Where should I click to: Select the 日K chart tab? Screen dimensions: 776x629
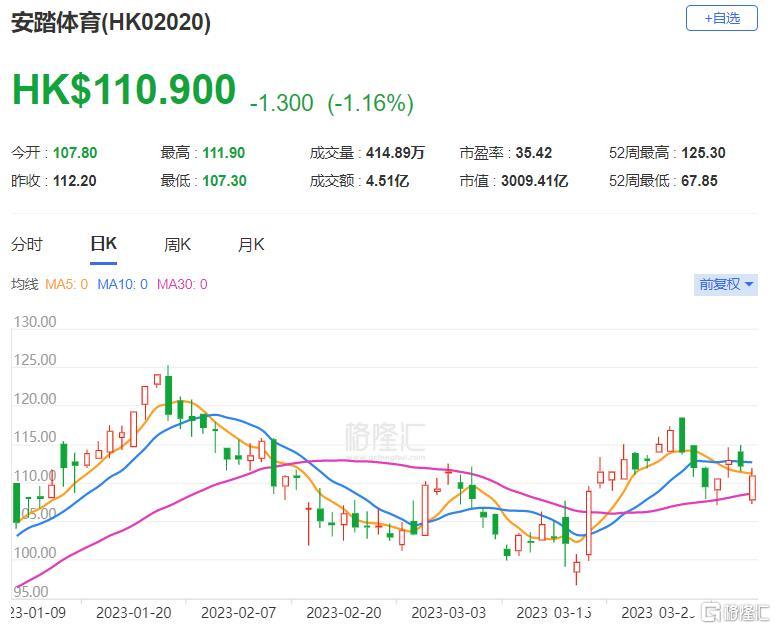(103, 244)
